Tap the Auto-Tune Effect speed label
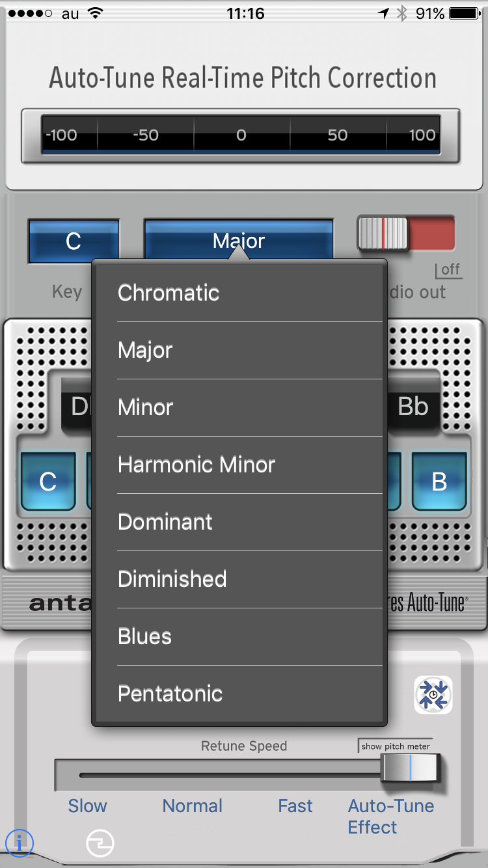 [391, 817]
